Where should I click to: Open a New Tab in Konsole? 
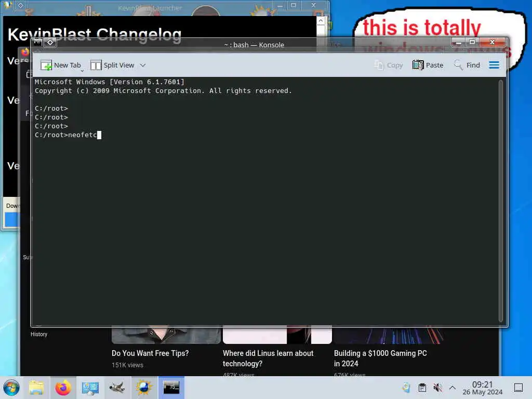click(60, 65)
